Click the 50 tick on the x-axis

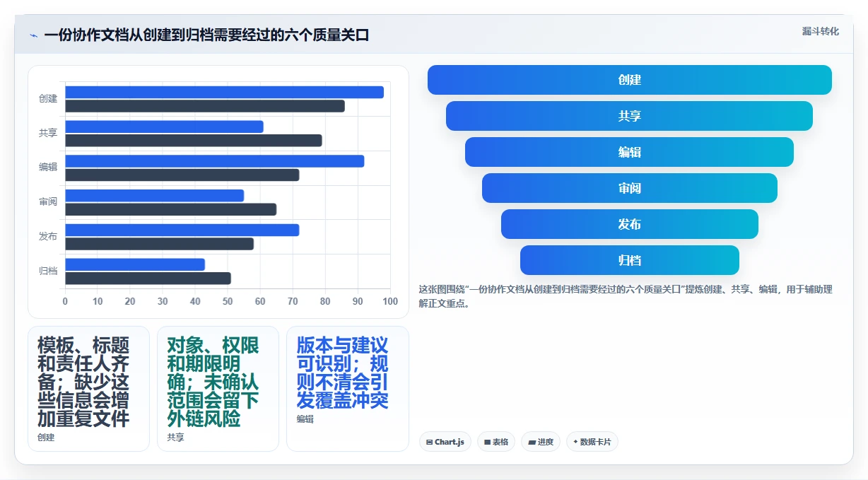coord(228,302)
